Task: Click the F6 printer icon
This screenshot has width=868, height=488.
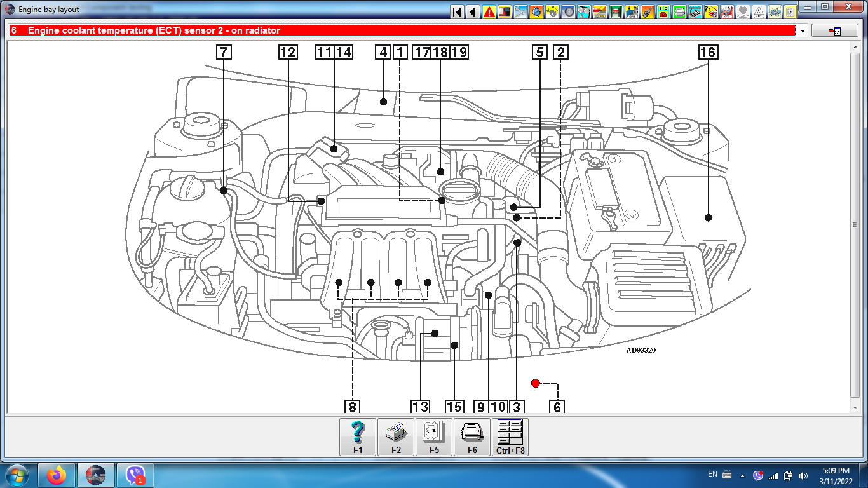Action: click(x=472, y=437)
